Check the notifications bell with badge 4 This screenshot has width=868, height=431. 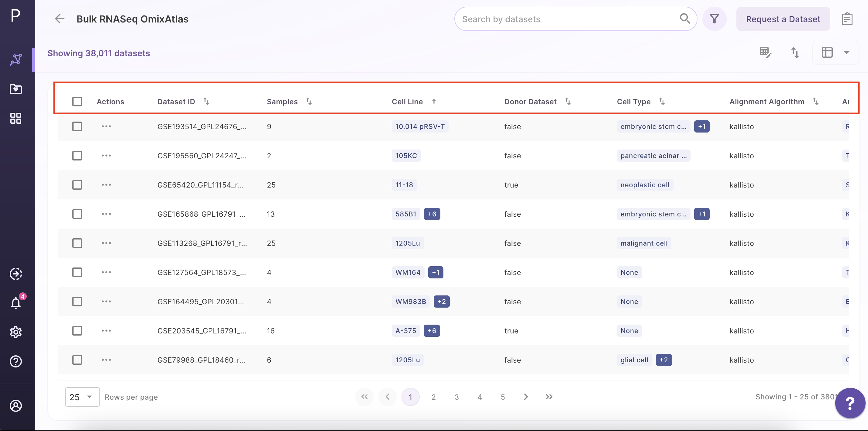16,303
